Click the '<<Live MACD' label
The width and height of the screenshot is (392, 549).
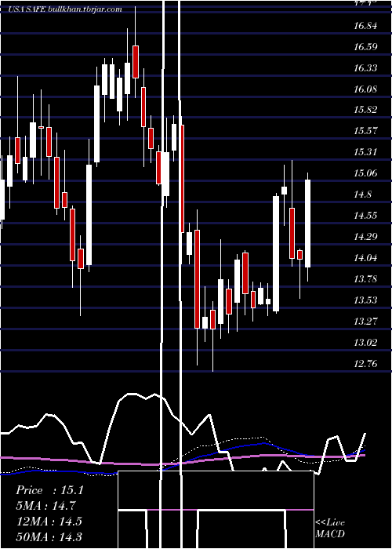(330, 529)
